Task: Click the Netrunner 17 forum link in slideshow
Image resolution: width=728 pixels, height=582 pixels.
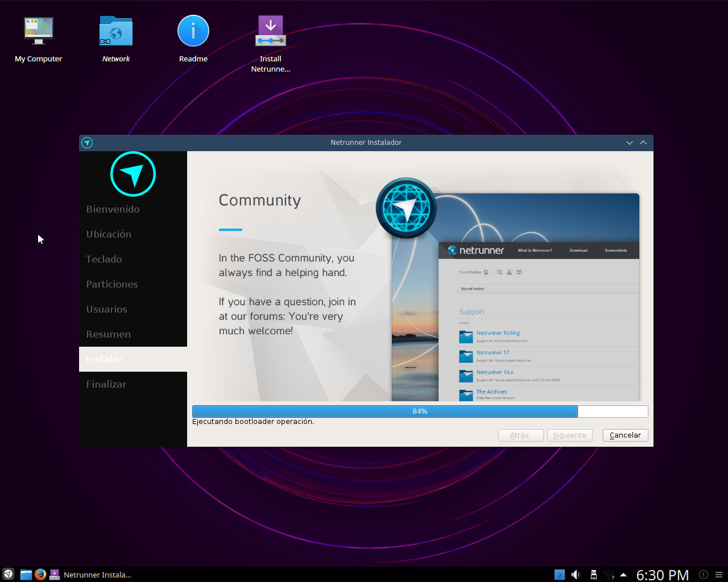Action: coord(493,352)
